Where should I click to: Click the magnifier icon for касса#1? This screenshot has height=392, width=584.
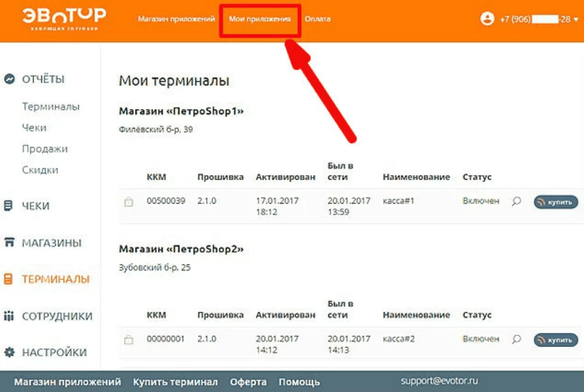pyautogui.click(x=517, y=201)
